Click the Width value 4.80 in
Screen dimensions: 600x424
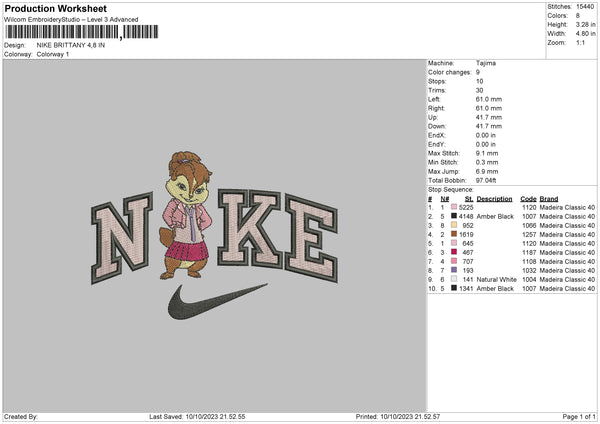(585, 34)
